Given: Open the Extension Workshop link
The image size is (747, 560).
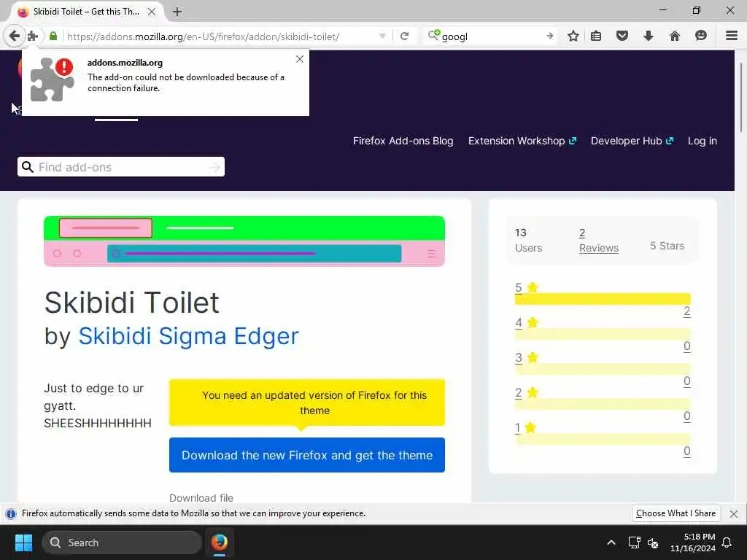Looking at the screenshot, I should (x=522, y=141).
